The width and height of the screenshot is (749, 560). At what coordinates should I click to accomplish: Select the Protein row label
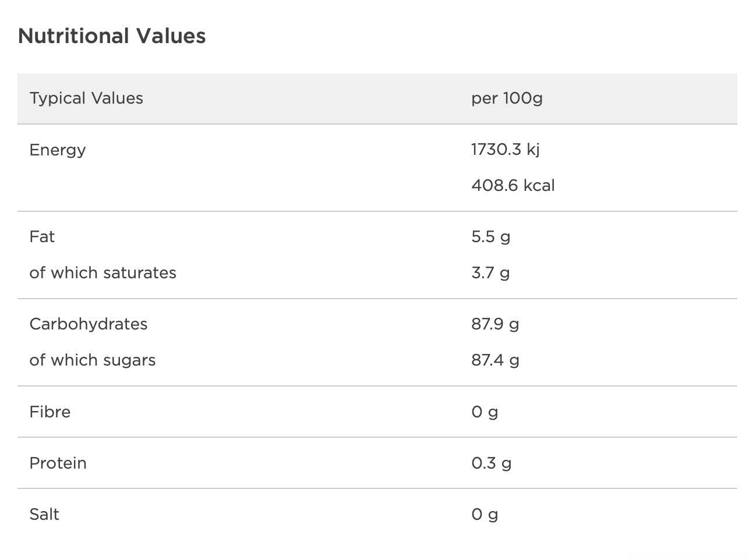coord(58,463)
